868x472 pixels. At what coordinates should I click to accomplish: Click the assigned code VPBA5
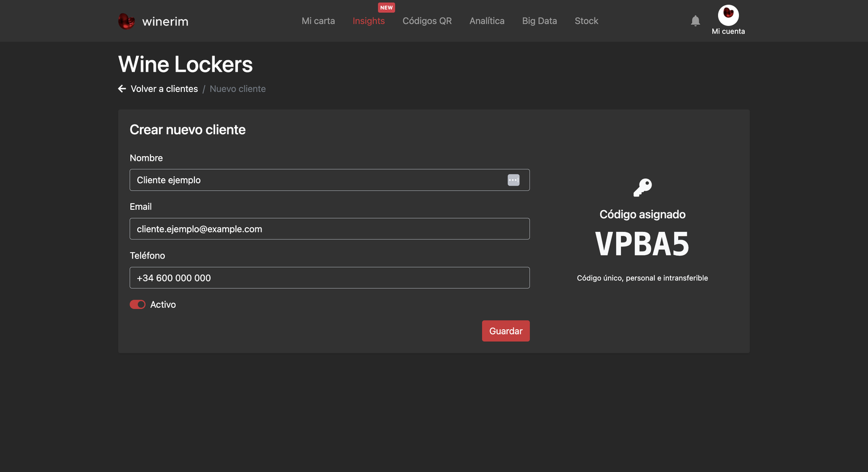point(642,244)
